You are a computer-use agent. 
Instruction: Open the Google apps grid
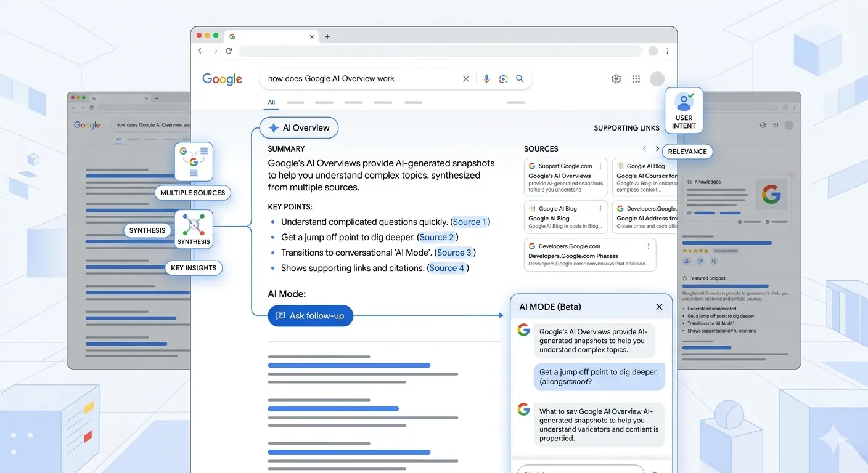point(636,79)
